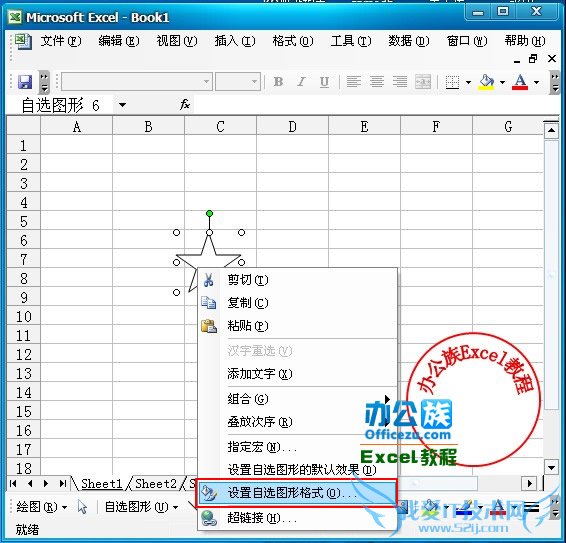Open the font size combo box
Image resolution: width=566 pixels, height=543 pixels.
[238, 82]
